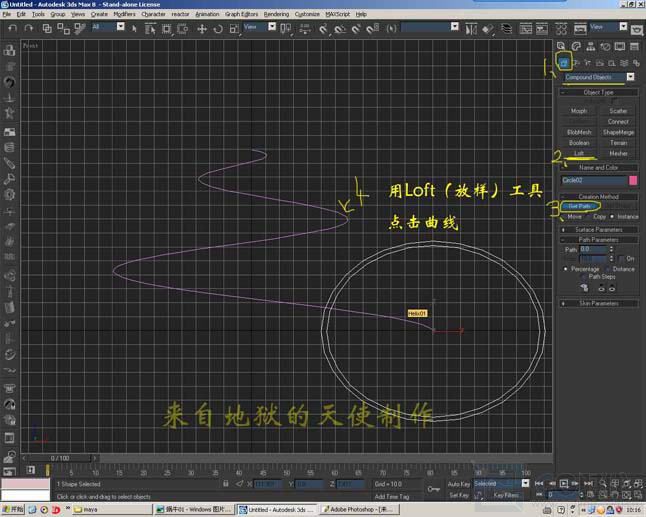Screen dimensions: 646x517
Task: Select the Lights category icon
Action: 588,63
